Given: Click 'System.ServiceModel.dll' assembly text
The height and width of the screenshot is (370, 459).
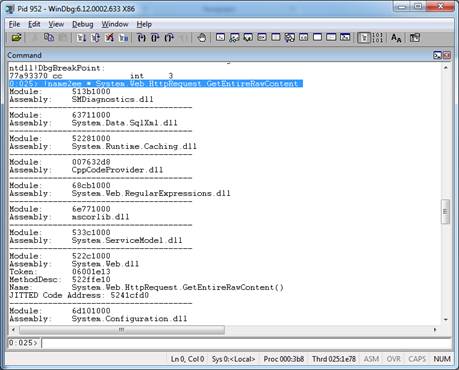Looking at the screenshot, I should tap(127, 240).
